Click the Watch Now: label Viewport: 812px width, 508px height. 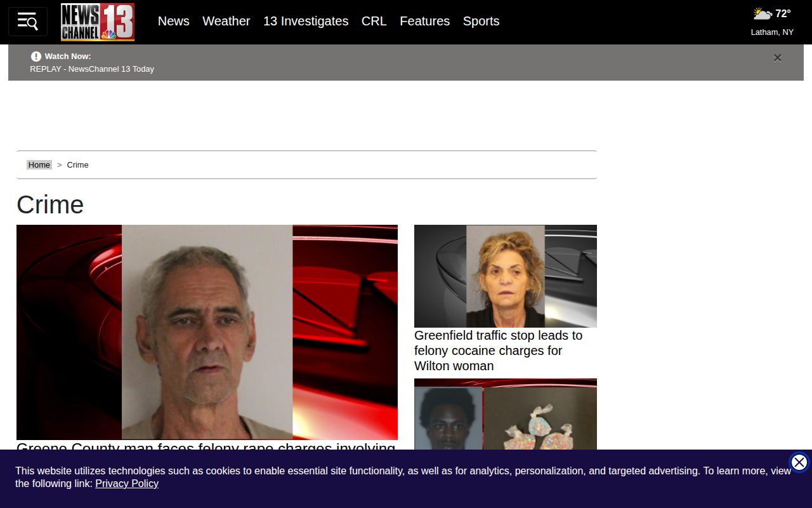68,57
